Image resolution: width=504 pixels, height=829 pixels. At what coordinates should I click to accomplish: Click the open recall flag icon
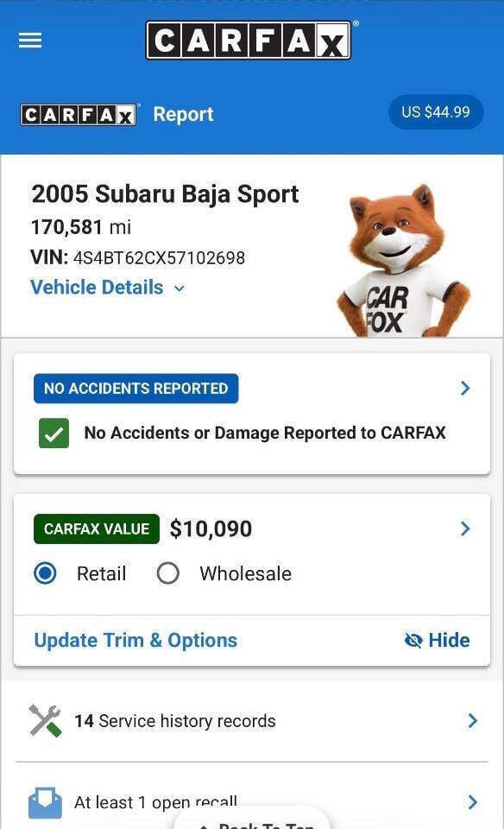pyautogui.click(x=45, y=801)
